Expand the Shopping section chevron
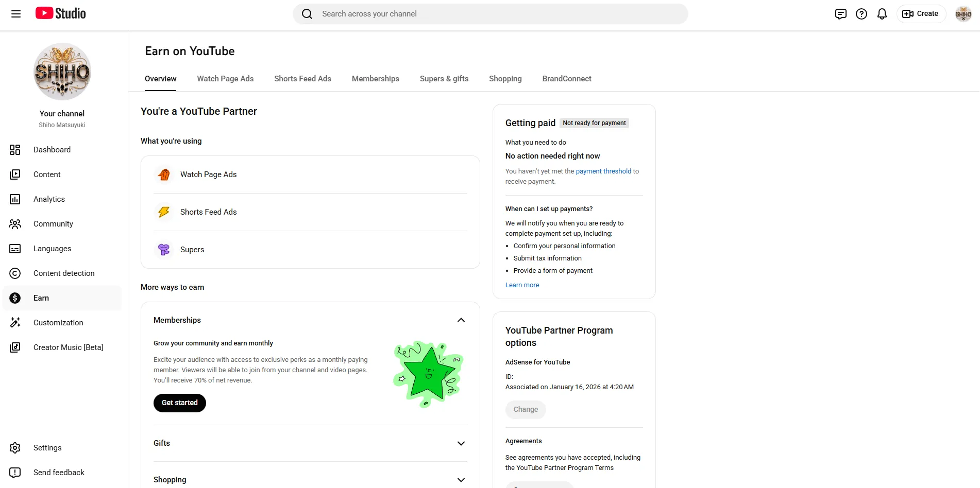The image size is (980, 488). point(461,480)
